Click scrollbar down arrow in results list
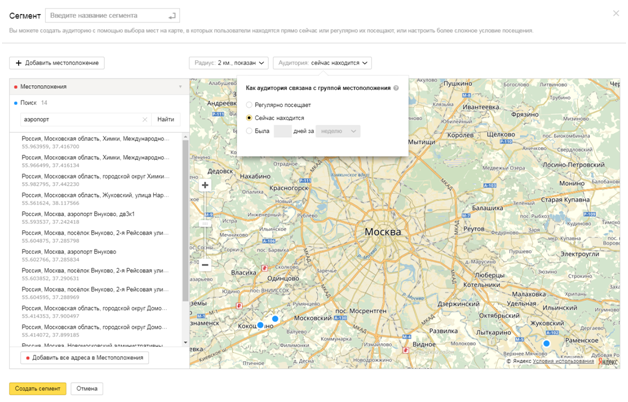The image size is (628, 402). (185, 342)
